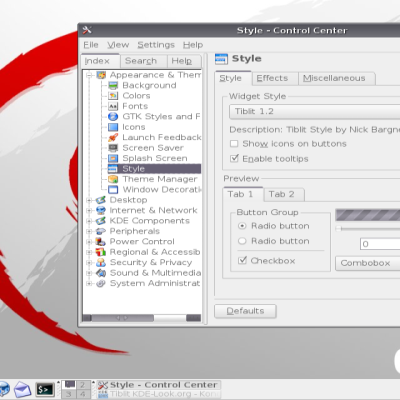Click the GTK Styles globe icon

point(113,117)
